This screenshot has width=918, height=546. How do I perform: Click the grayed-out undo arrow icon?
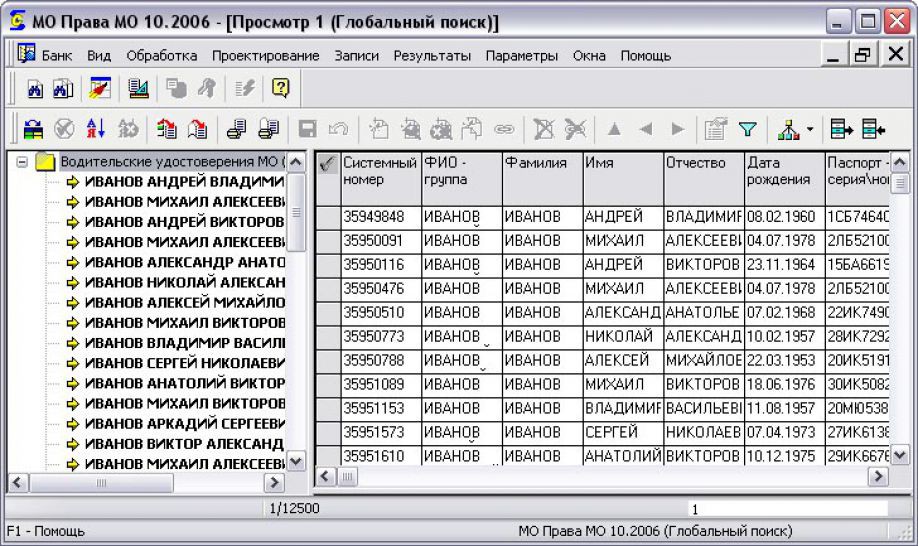click(x=338, y=129)
